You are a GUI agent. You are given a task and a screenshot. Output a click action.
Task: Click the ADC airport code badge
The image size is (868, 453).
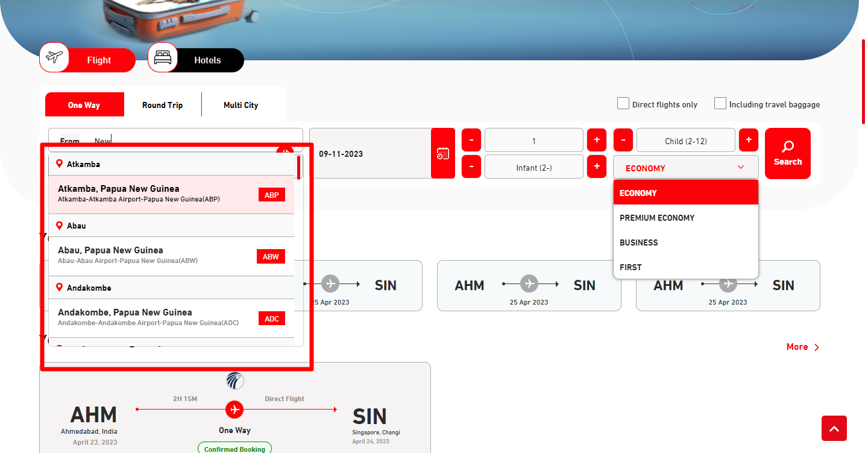271,318
